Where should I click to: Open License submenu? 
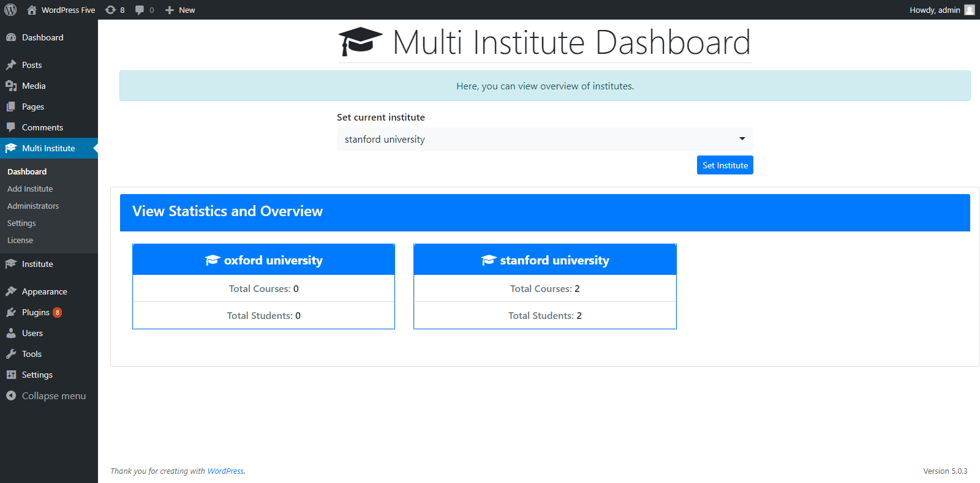(x=20, y=240)
